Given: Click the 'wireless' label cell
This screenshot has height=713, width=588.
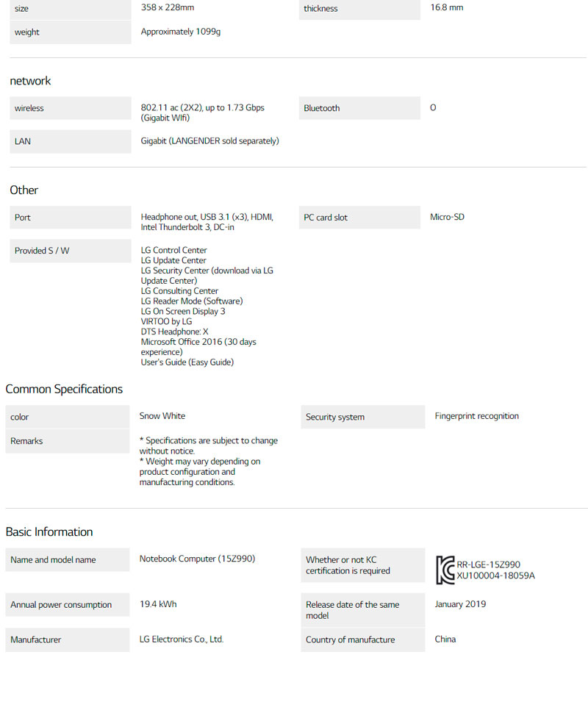Looking at the screenshot, I should click(x=29, y=108).
